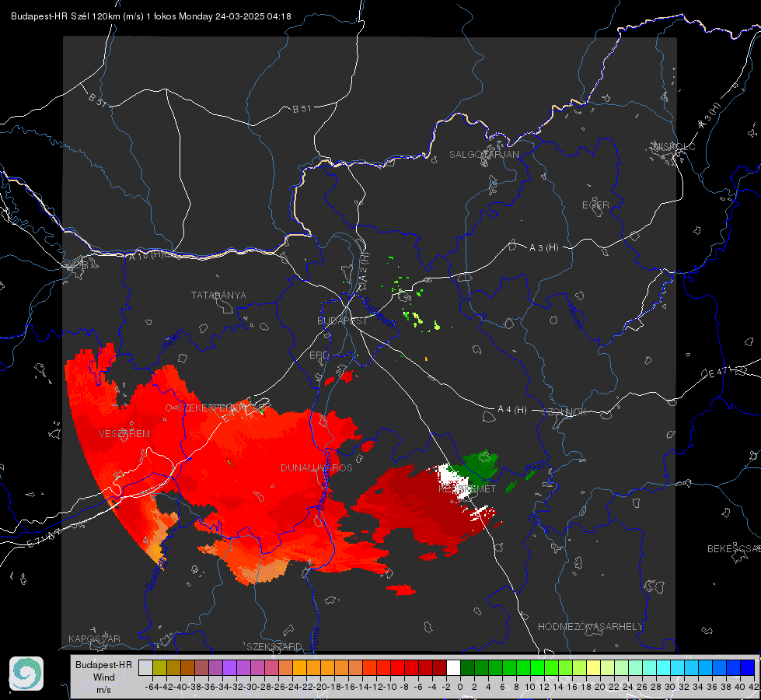Image resolution: width=761 pixels, height=700 pixels.
Task: Click the 'Budapest-HR Wind m/s' legend label
Action: 103,677
